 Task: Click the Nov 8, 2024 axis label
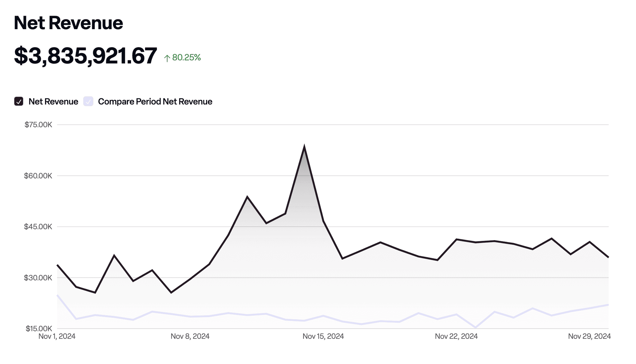pos(190,336)
